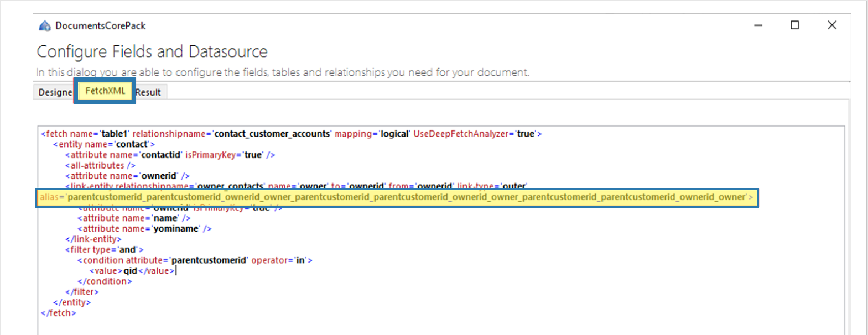This screenshot has width=868, height=335.
Task: Click the entity name='contact' line
Action: tap(103, 144)
